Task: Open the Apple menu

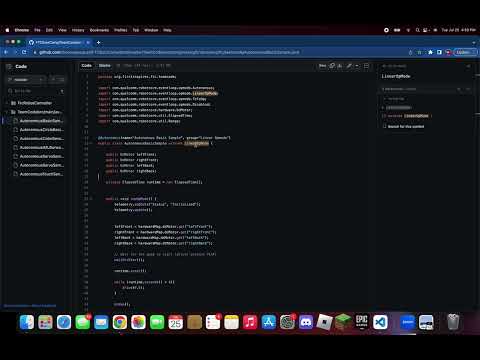Action: (x=7, y=30)
